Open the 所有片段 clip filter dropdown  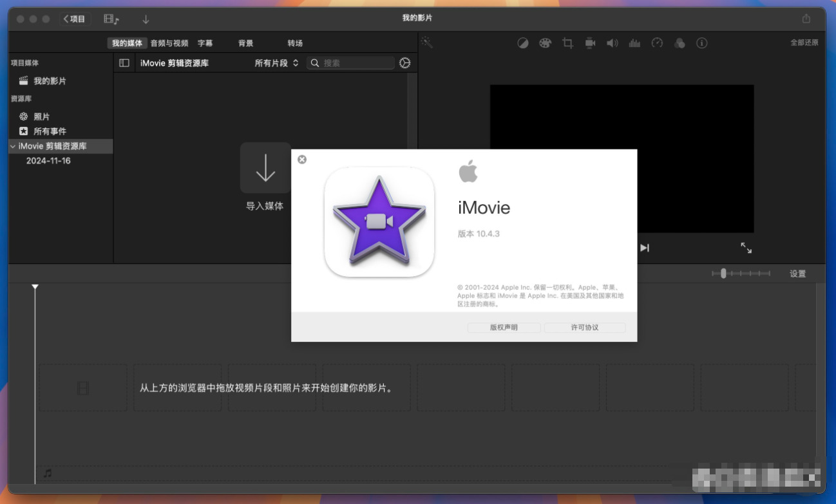click(x=276, y=63)
